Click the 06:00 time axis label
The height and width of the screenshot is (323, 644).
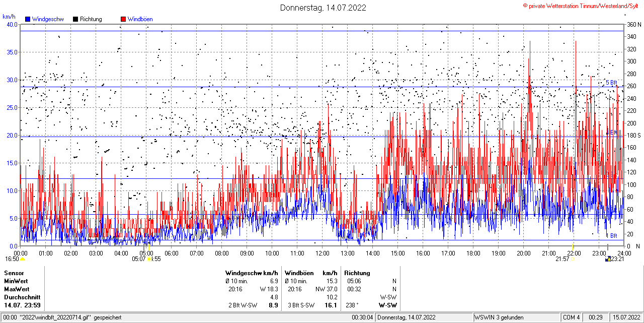(x=172, y=253)
